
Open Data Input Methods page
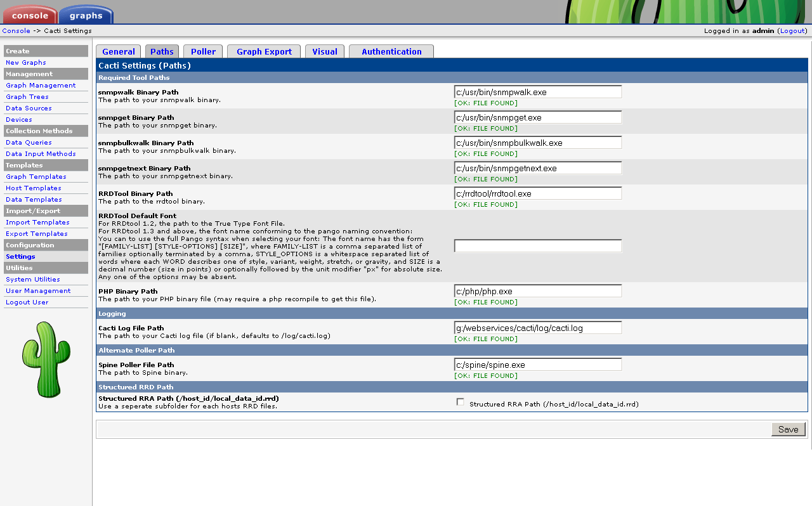(41, 154)
